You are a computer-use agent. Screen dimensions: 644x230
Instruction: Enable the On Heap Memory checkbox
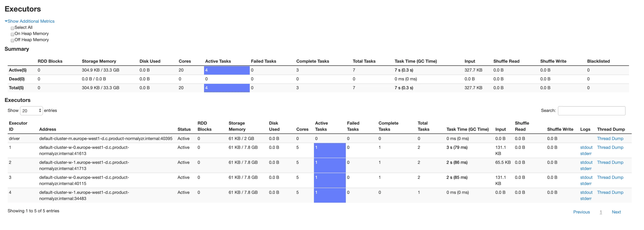12,34
